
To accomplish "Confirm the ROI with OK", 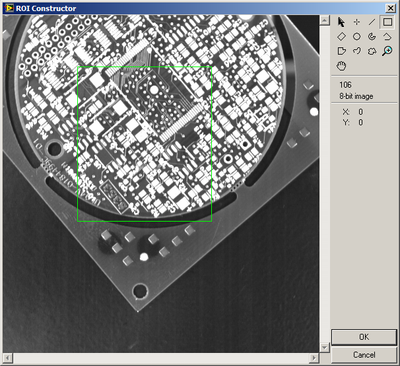I will coord(364,337).
